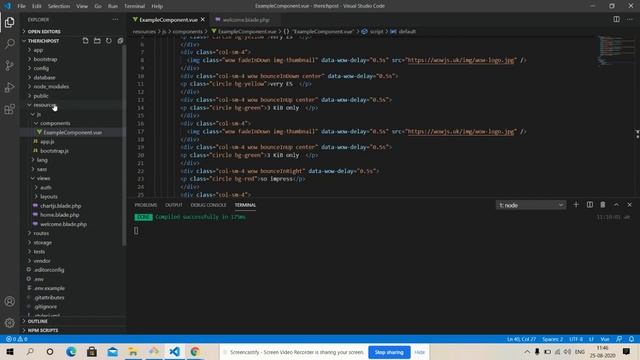640x360 pixels.
Task: Kill the terminal with trash icon
Action: 603,205
